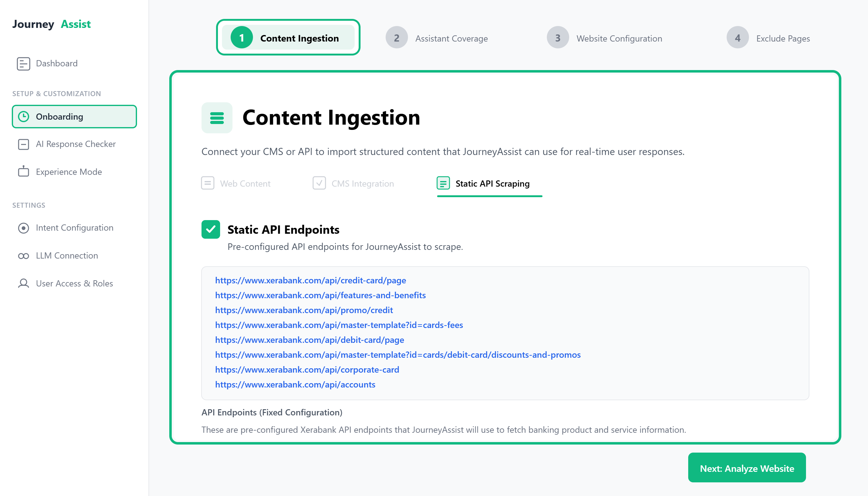Open the corporate-card API endpoint link
The width and height of the screenshot is (868, 496).
[307, 370]
